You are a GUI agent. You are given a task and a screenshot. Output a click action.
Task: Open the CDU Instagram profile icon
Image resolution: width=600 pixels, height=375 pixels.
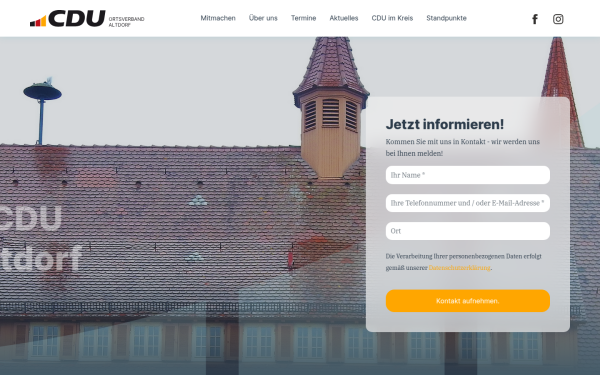(x=558, y=19)
